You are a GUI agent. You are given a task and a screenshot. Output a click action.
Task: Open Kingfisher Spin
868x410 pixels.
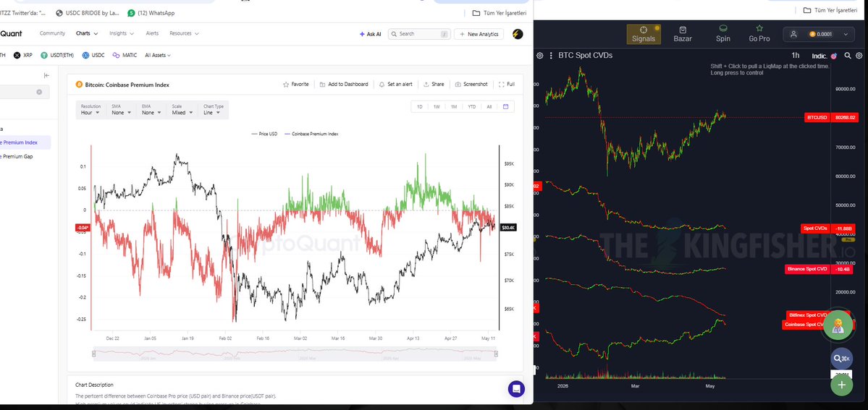point(723,34)
